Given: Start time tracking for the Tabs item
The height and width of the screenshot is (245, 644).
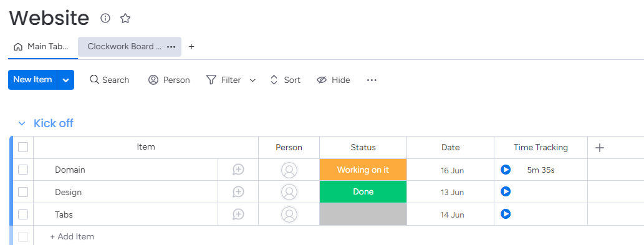Looking at the screenshot, I should [x=506, y=214].
